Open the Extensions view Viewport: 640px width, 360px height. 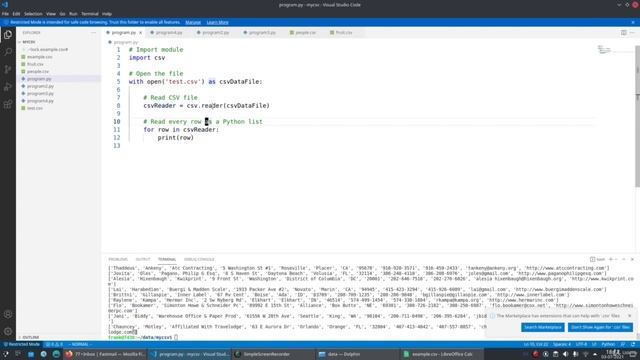(x=8, y=104)
